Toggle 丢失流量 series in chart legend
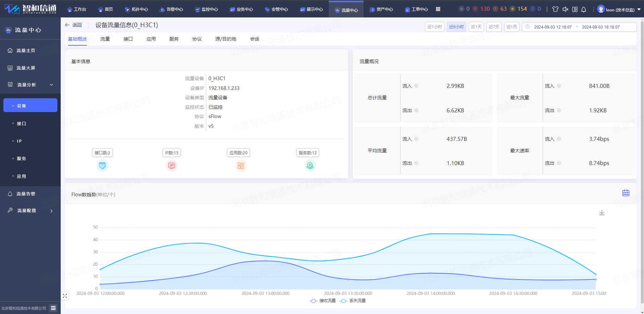This screenshot has width=644, height=314. click(x=353, y=301)
